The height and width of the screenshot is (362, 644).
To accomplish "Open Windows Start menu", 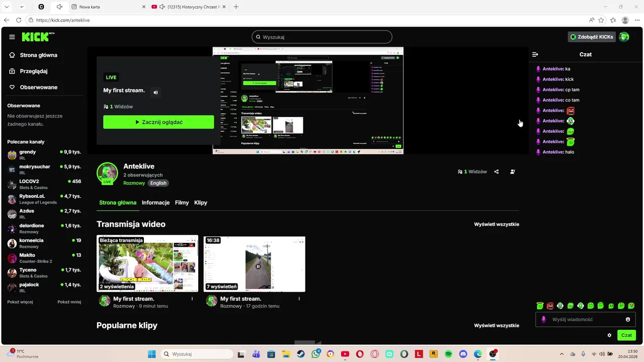I will click(x=151, y=354).
